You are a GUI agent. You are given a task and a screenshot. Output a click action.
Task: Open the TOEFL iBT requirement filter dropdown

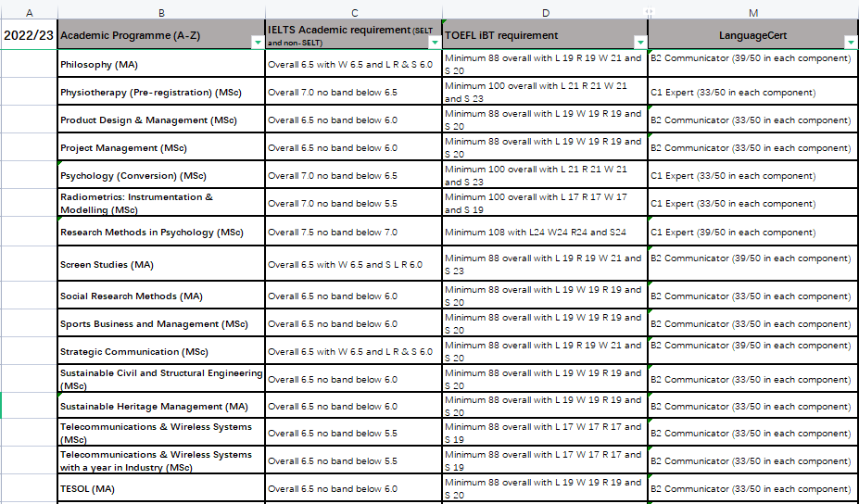(639, 43)
